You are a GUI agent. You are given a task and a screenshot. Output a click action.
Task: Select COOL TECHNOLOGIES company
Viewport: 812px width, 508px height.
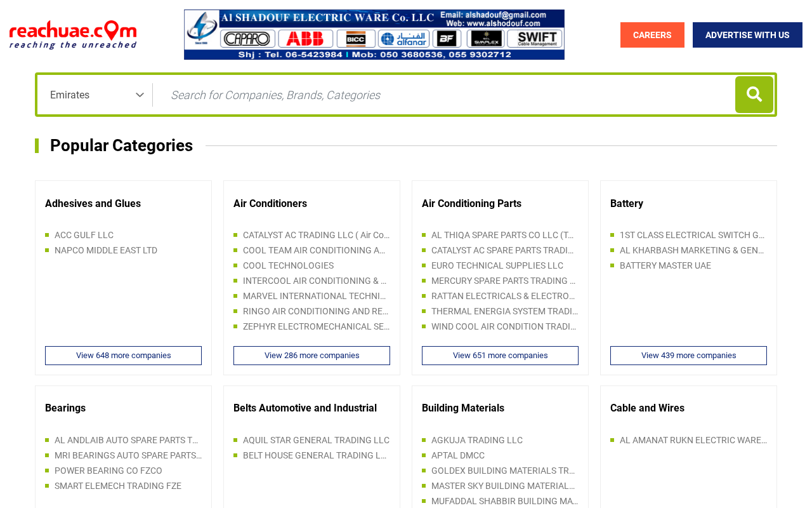pos(288,265)
